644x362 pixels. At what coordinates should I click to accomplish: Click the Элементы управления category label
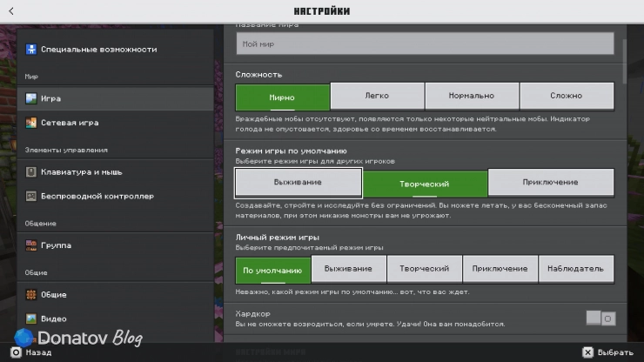[x=66, y=151]
